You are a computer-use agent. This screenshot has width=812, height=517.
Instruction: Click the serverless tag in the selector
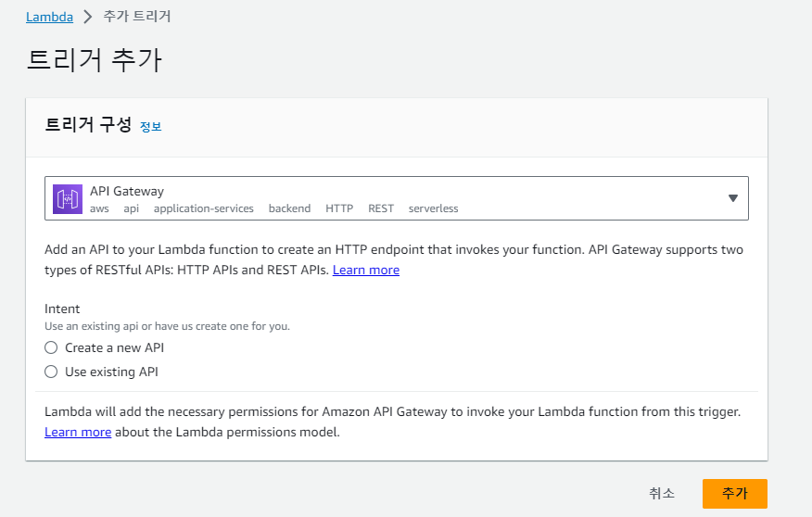[433, 208]
